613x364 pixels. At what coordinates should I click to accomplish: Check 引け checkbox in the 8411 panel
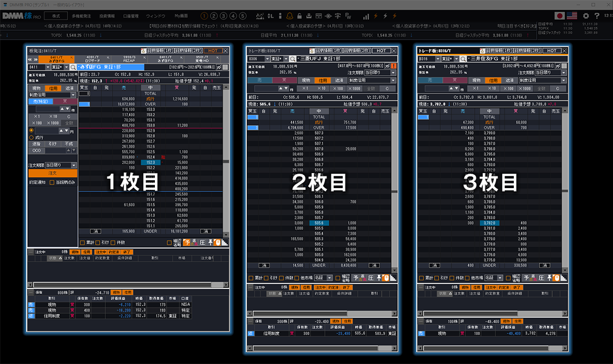(98, 243)
